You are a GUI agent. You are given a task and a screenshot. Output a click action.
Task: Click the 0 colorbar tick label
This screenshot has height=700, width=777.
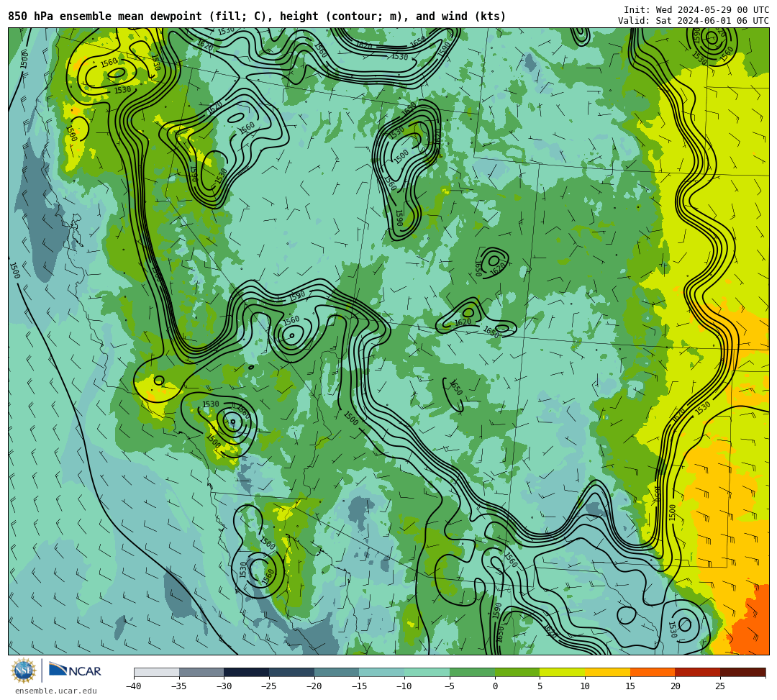tap(495, 686)
